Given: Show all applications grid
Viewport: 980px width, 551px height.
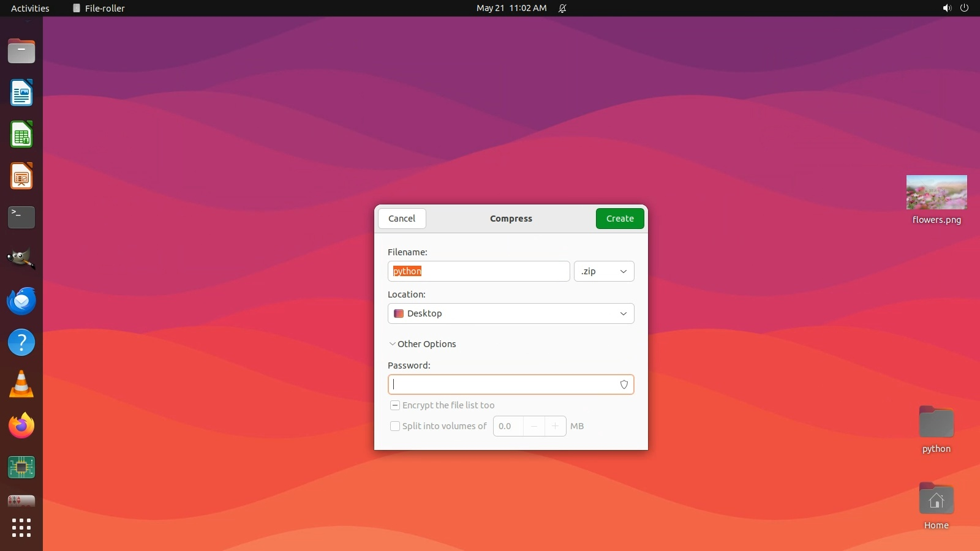Looking at the screenshot, I should tap(21, 528).
